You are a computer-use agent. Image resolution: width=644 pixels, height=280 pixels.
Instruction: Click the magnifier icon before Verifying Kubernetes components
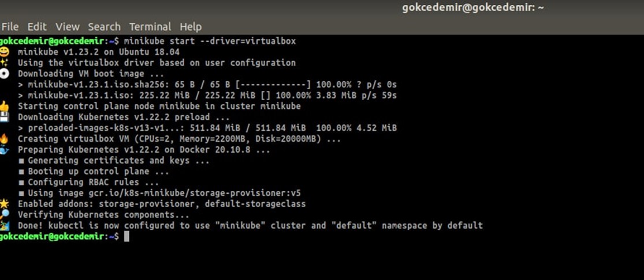pos(4,214)
